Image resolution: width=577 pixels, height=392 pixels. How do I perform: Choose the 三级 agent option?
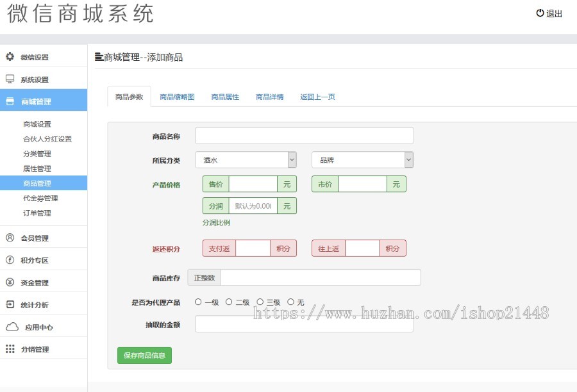point(259,300)
